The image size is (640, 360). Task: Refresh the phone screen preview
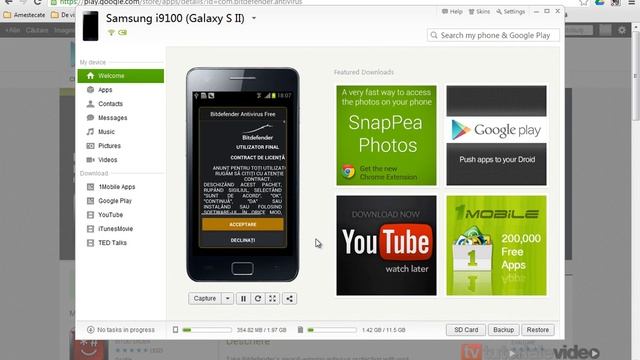pyautogui.click(x=258, y=298)
